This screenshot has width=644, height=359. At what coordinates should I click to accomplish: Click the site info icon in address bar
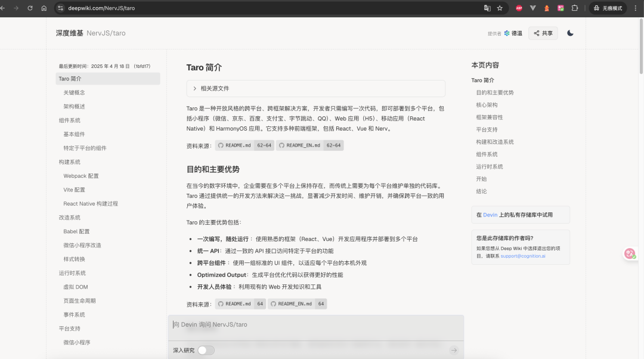pos(60,8)
